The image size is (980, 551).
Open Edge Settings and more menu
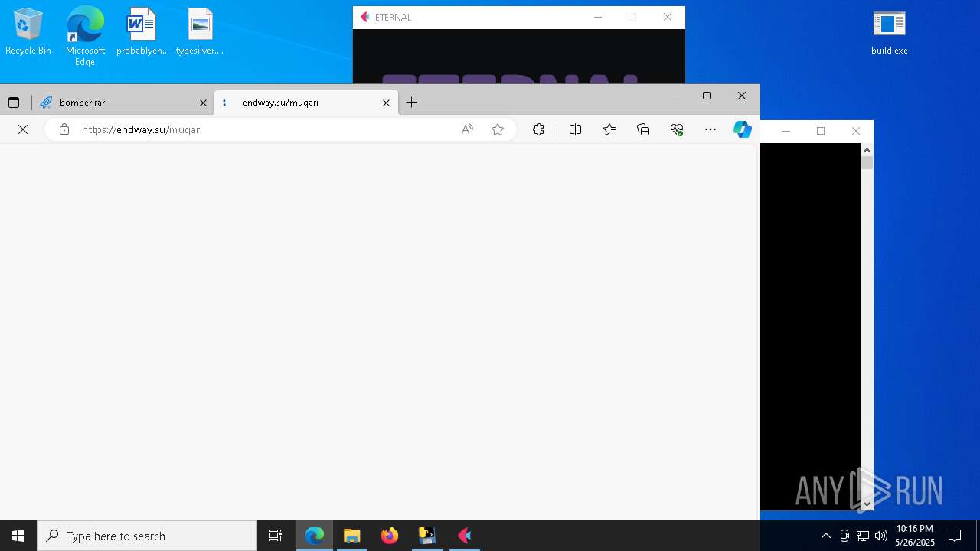tap(710, 129)
